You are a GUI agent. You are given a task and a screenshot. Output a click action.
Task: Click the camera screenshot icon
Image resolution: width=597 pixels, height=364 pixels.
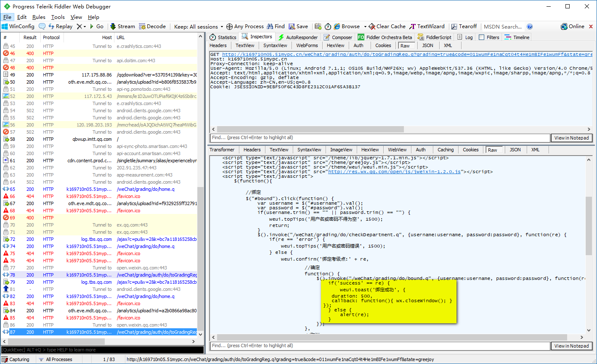(318, 26)
